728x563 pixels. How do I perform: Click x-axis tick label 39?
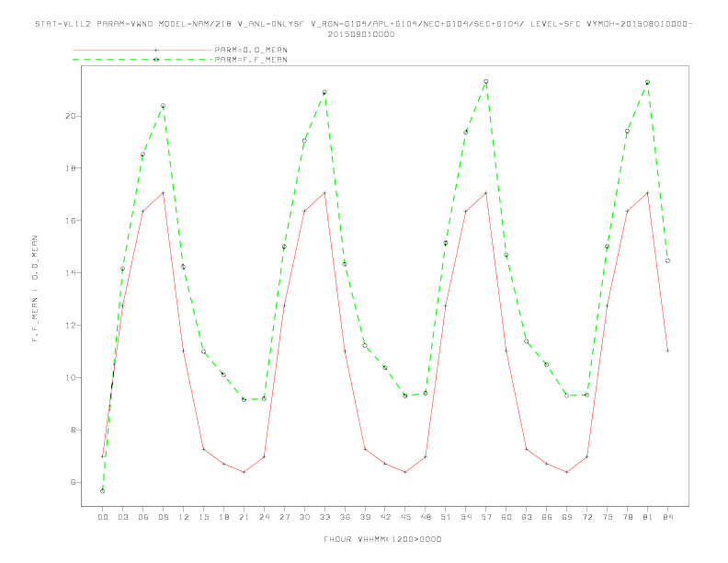click(x=365, y=517)
